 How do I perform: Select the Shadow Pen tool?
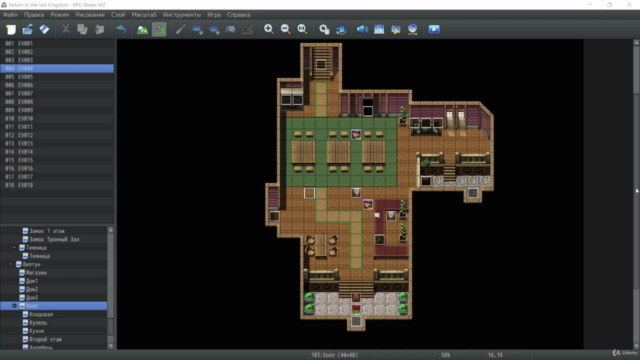(x=248, y=29)
